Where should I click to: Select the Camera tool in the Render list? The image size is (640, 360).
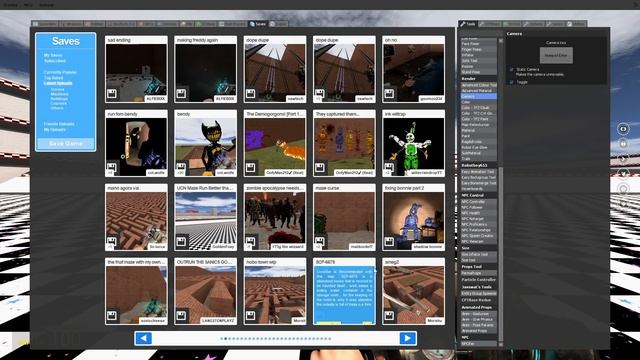(478, 96)
